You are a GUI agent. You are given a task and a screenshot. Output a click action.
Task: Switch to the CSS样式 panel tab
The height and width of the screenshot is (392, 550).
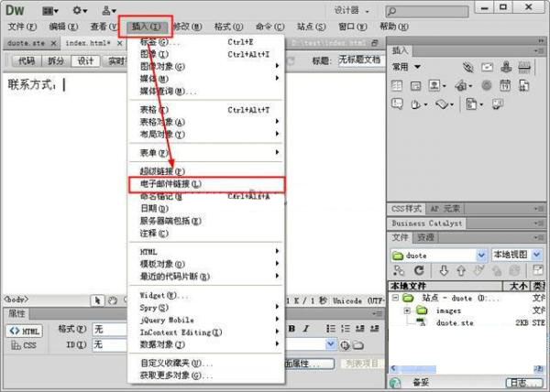pos(406,209)
